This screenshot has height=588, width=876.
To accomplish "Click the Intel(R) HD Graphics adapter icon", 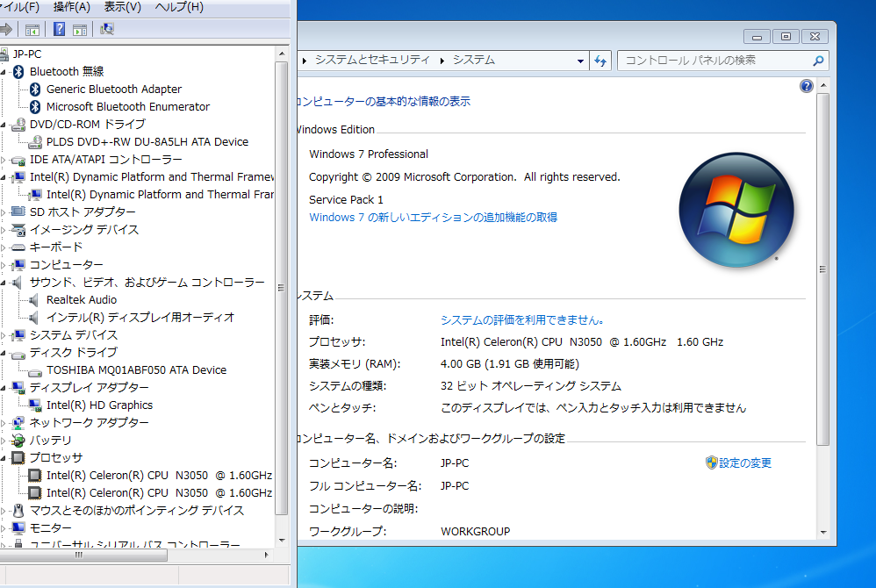I will click(x=35, y=405).
